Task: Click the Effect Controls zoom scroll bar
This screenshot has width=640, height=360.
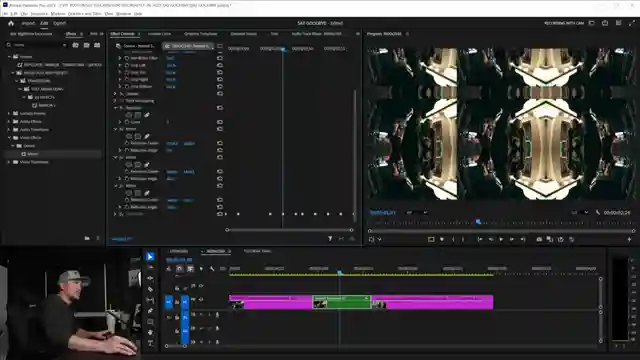Action: (289, 230)
